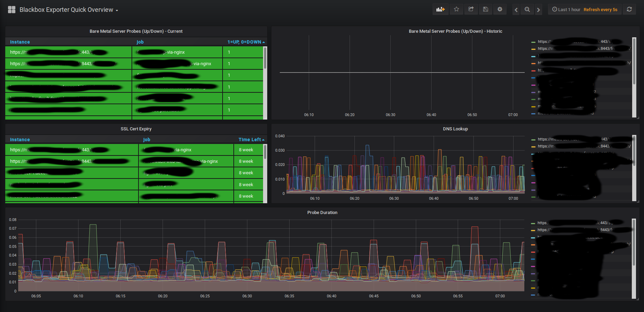Click the SSL Cert Expiry table vertical scrollbar
Image resolution: width=644 pixels, height=312 pixels.
click(265, 152)
